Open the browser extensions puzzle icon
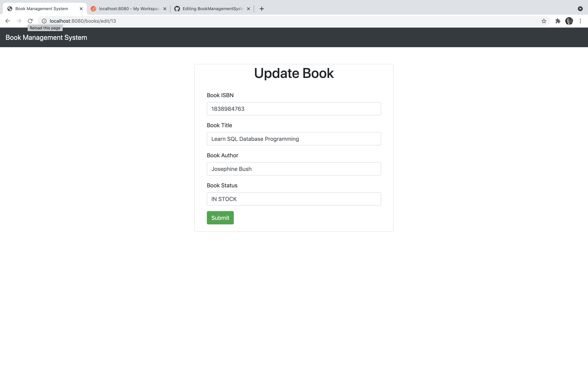 558,21
